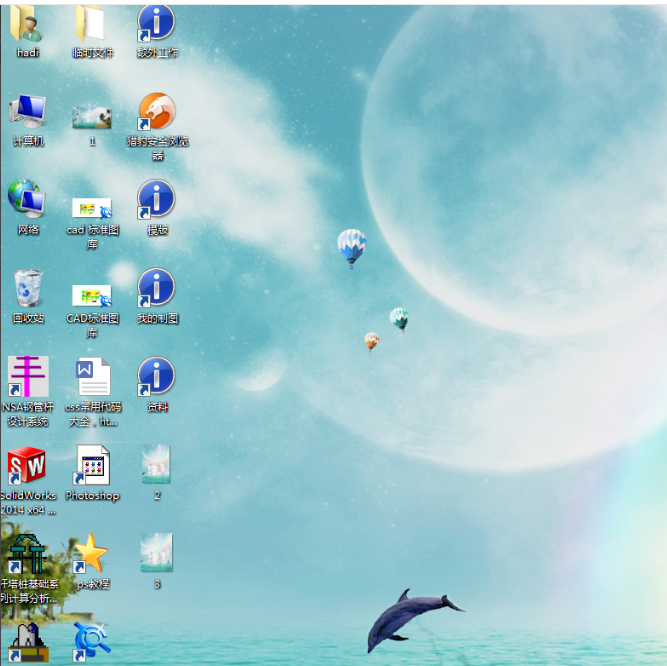The height and width of the screenshot is (666, 667).
Task: Click the NSA钢管杆设计系统 shortcut
Action: coord(27,377)
